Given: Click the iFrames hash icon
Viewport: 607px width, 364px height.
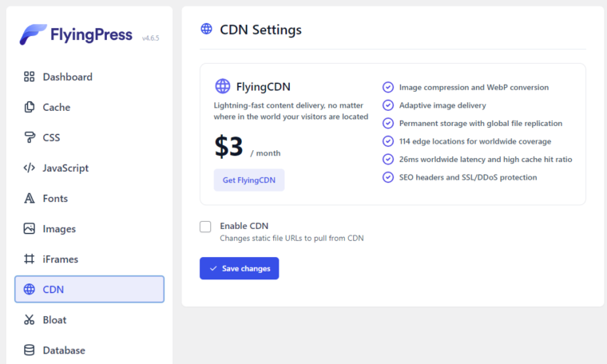Looking at the screenshot, I should pyautogui.click(x=29, y=259).
